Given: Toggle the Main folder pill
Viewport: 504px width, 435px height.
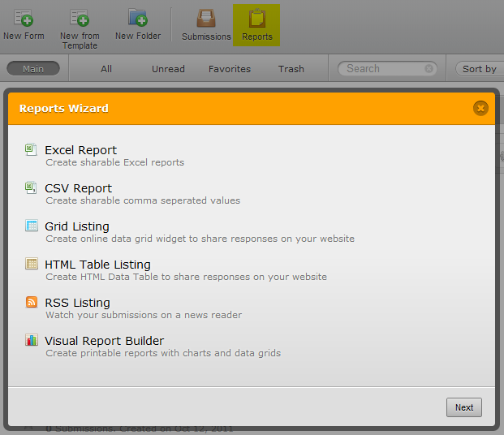Looking at the screenshot, I should click(33, 69).
